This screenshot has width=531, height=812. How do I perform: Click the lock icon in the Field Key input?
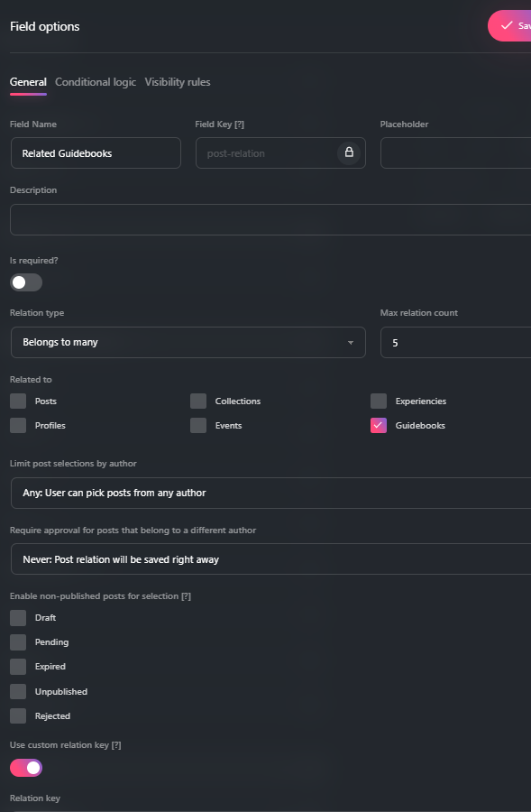pos(349,152)
